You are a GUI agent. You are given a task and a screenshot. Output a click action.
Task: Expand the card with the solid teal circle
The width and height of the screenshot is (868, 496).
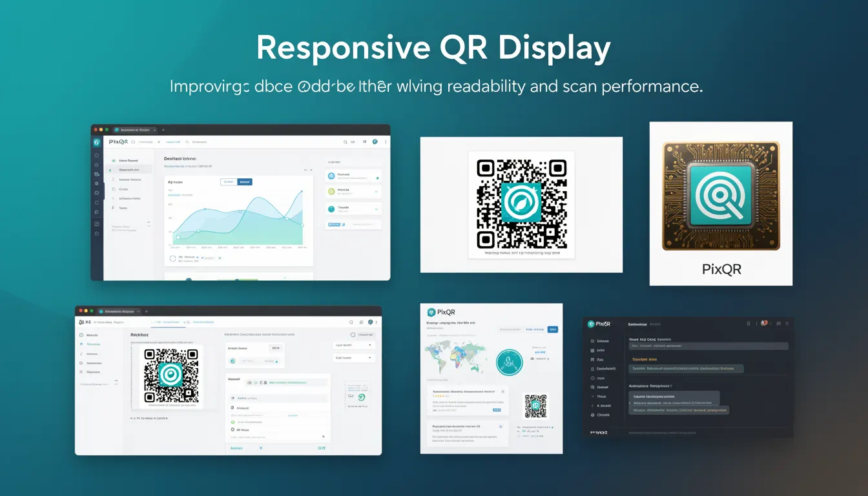[353, 209]
